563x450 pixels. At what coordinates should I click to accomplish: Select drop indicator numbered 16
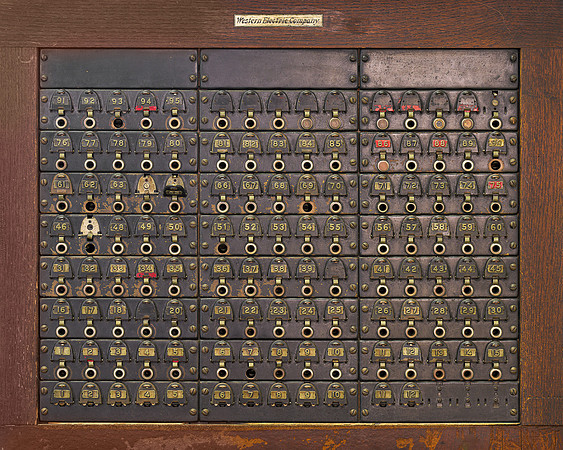point(61,309)
